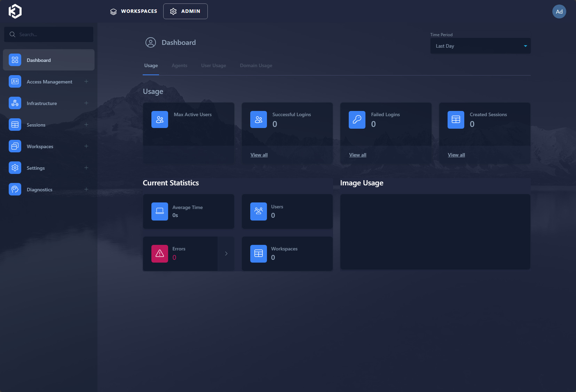
Task: Select Settings label in sidebar
Action: [35, 168]
